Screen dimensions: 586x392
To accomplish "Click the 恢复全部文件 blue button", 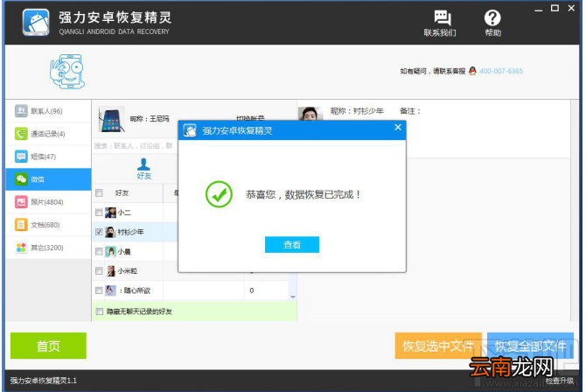I will [x=530, y=346].
